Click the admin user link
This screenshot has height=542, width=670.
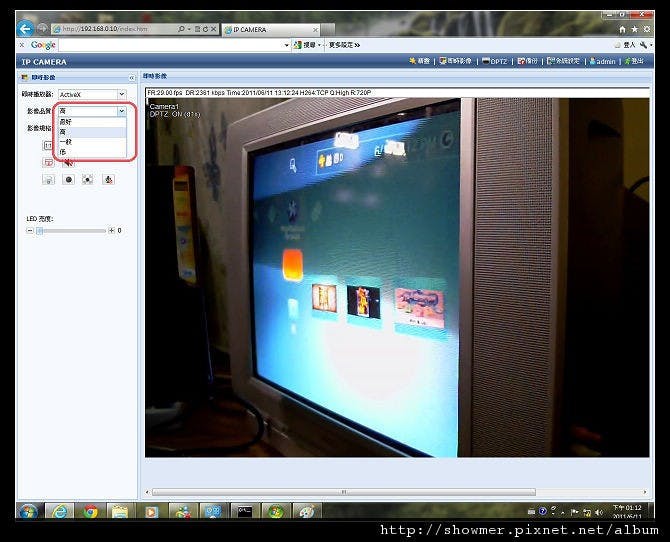coord(602,62)
